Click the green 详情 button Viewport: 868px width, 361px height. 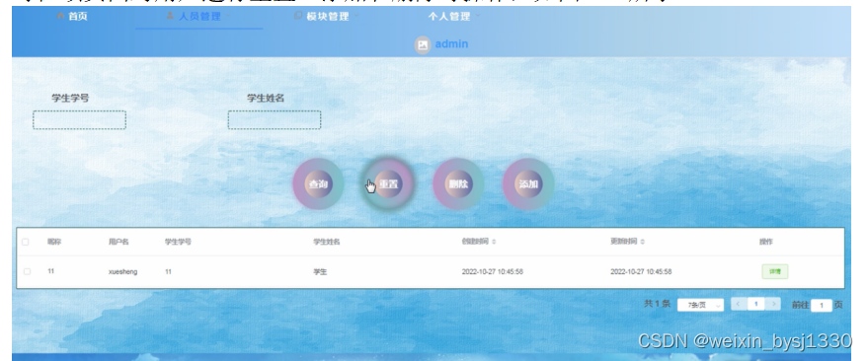(x=775, y=271)
